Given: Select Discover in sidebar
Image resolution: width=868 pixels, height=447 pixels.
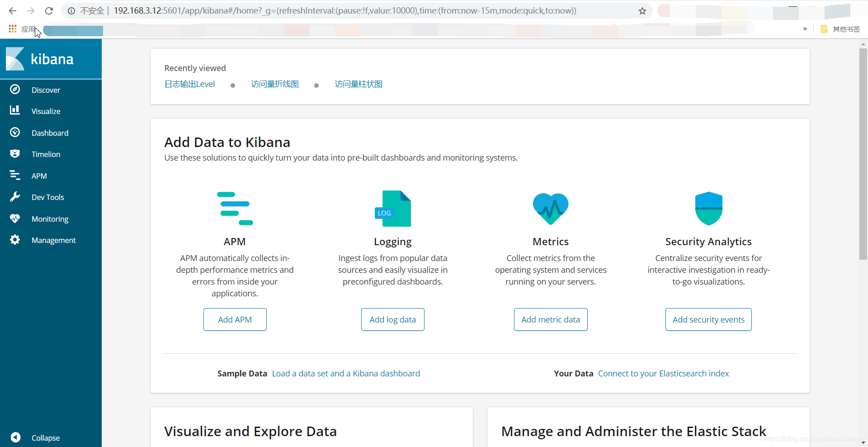Looking at the screenshot, I should tap(46, 90).
